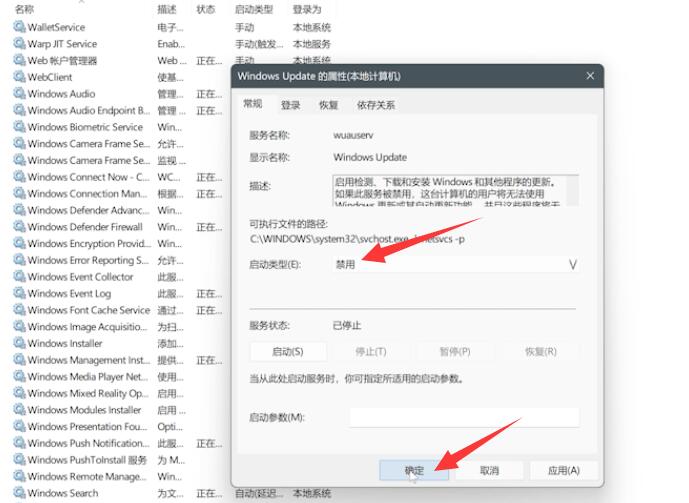Click the 状态 column header
Screen dimensions: 689x503
(x=205, y=9)
